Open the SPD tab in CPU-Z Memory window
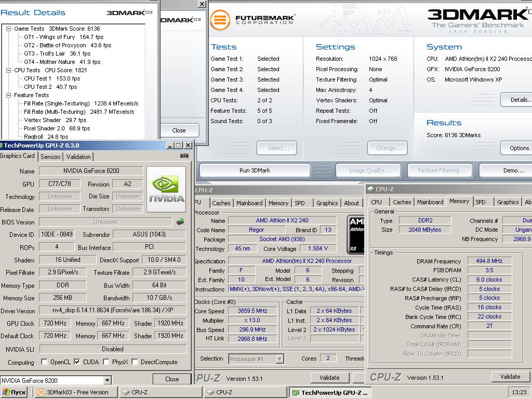This screenshot has width=532, height=399. (480, 202)
